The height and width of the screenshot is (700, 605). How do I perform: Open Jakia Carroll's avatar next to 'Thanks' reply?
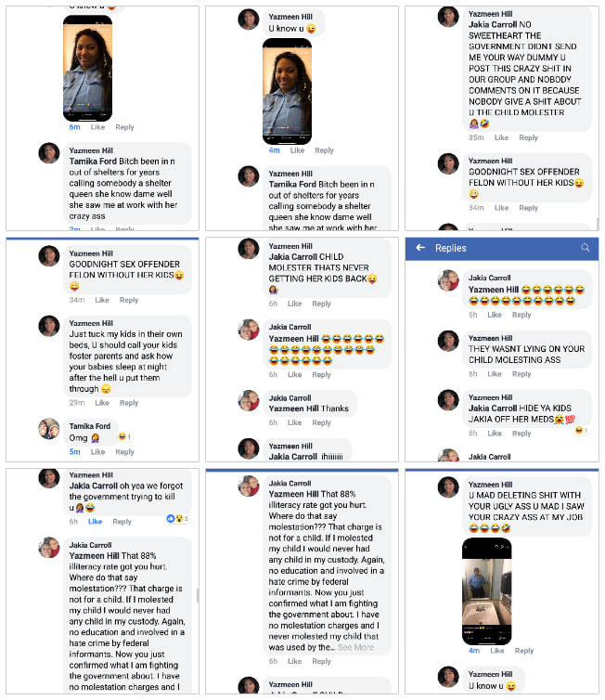pos(249,400)
